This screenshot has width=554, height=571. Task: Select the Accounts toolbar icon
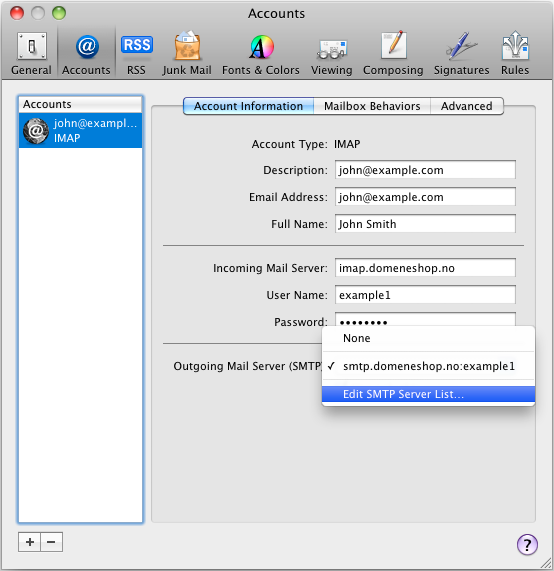[86, 54]
